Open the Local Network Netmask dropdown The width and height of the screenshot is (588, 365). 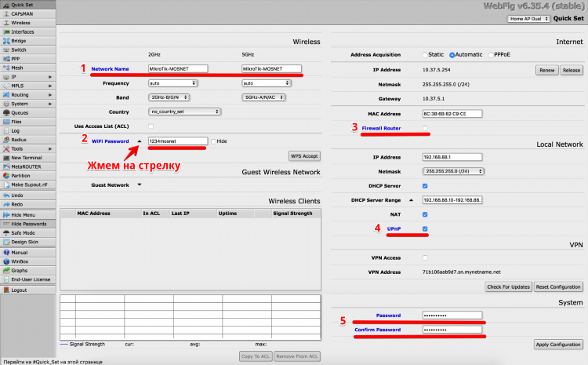[x=453, y=171]
